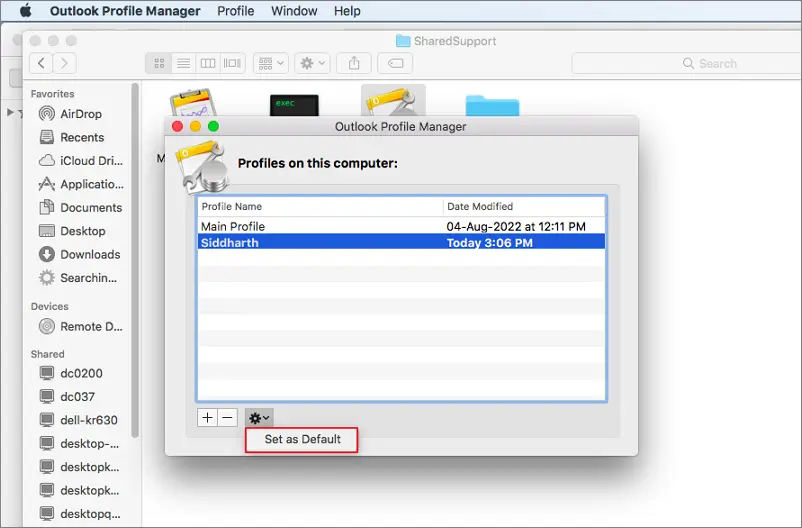Expand the disclosure triangle in the back window

pos(10,112)
